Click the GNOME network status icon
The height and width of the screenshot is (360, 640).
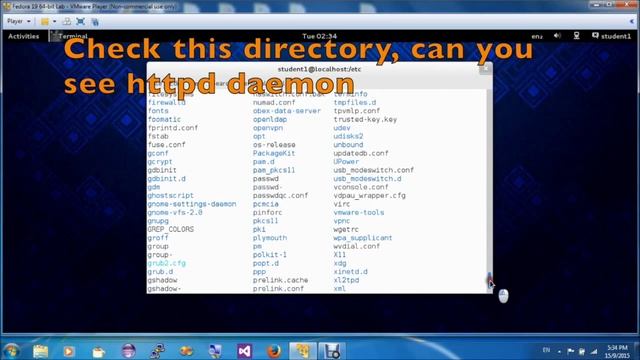pos(576,36)
